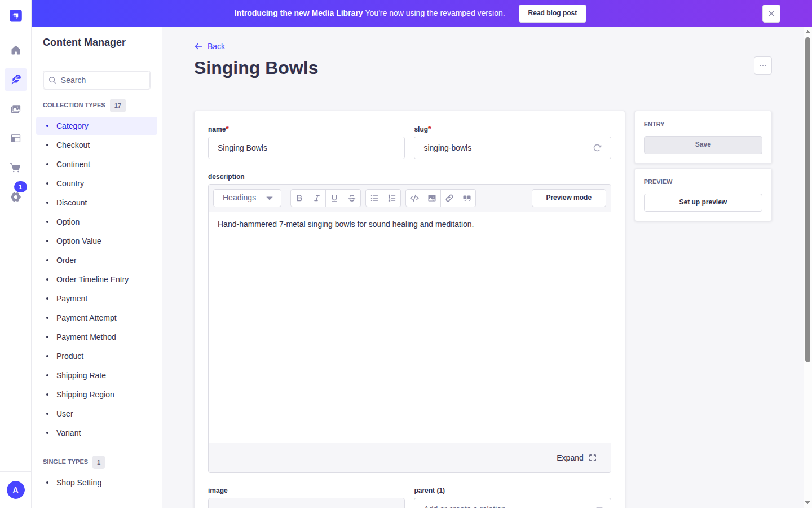Open Content Manager feather icon
Screen dimensions: 812x508
pyautogui.click(x=16, y=80)
